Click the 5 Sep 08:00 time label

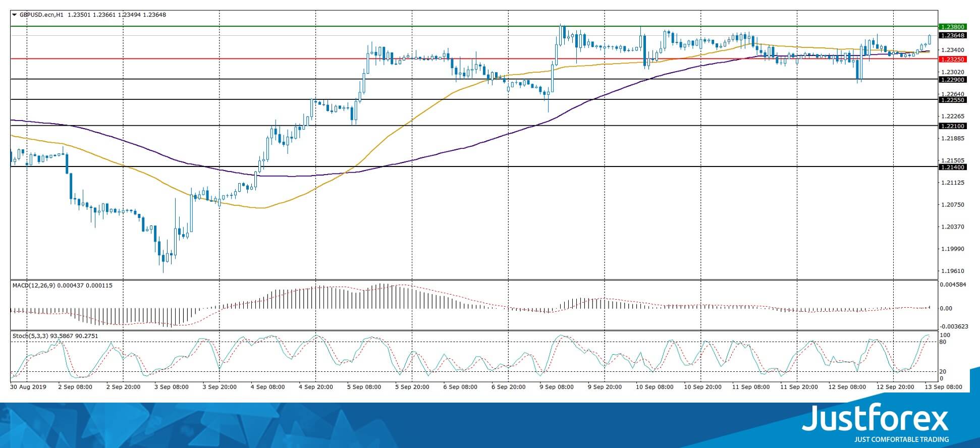click(364, 387)
